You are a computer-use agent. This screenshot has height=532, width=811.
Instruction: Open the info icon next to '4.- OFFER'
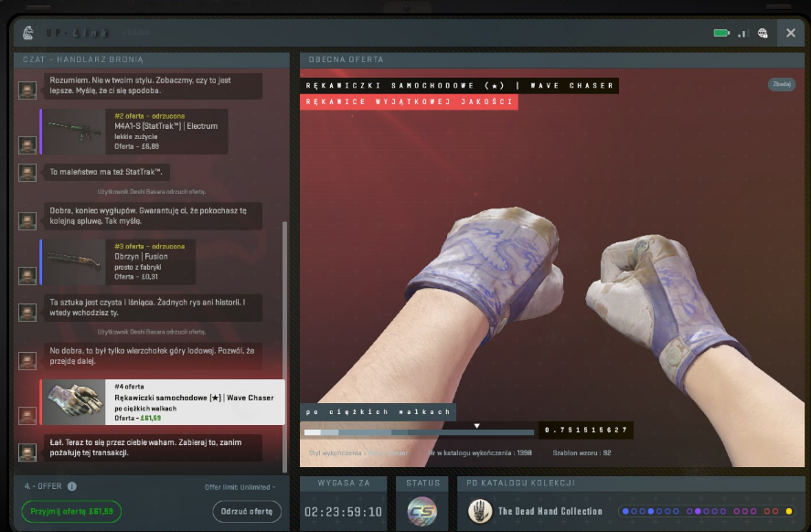72,486
